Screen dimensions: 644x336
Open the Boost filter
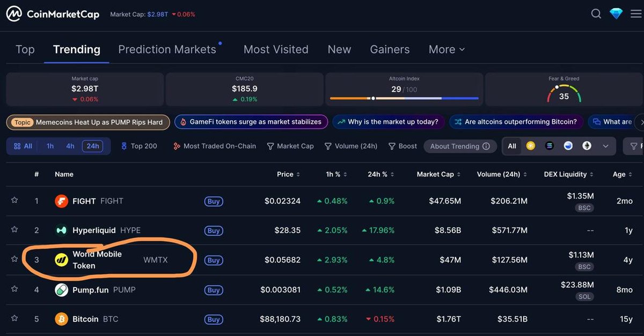(402, 146)
